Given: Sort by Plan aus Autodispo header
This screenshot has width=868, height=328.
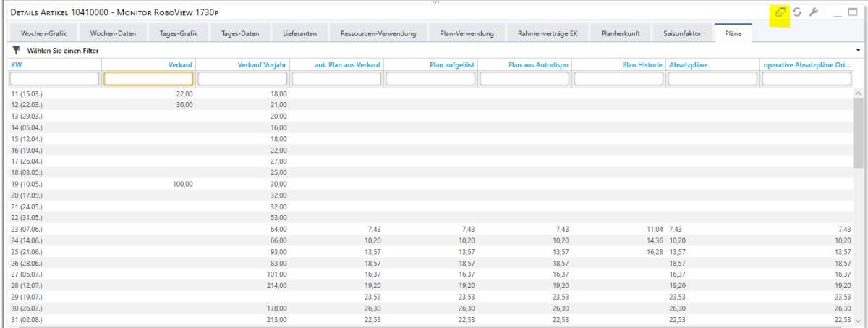Looking at the screenshot, I should click(524, 65).
